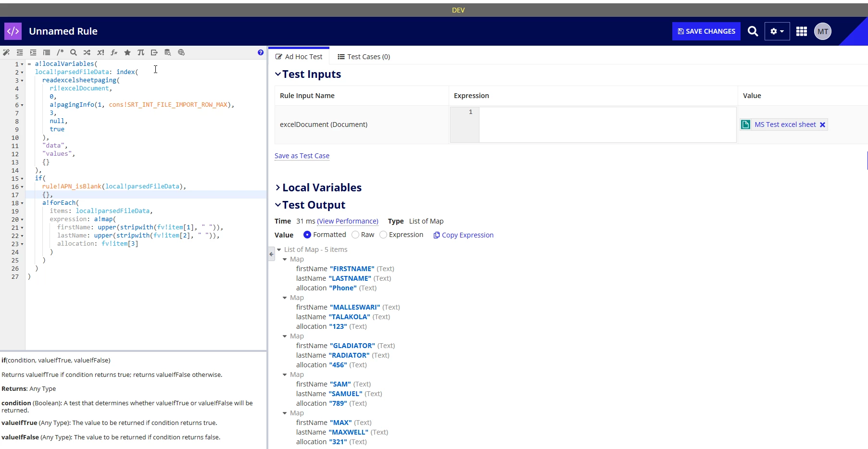
Task: Click the shuffle arrows icon in editor toolbar
Action: tap(87, 52)
